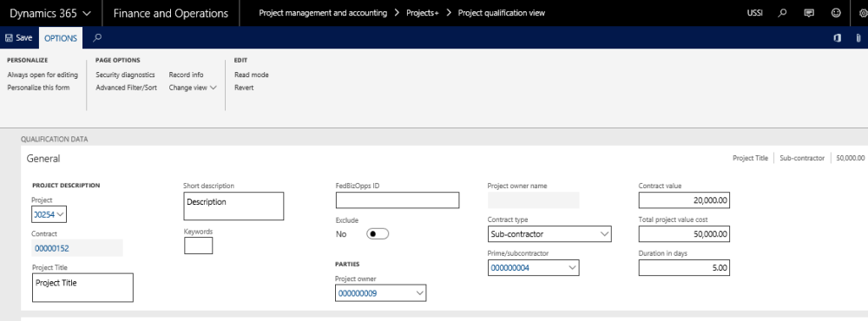This screenshot has height=321, width=868.
Task: Click the 000000009 Project owner value
Action: [358, 293]
